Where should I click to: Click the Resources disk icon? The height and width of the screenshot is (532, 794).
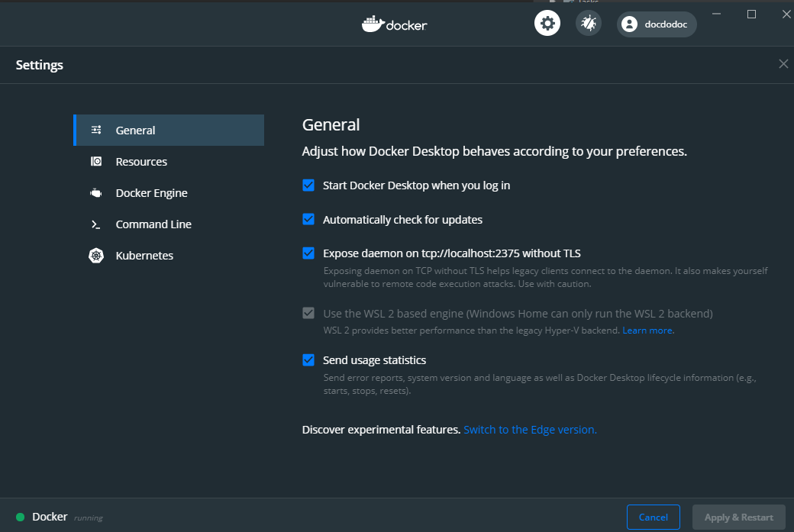(x=96, y=162)
